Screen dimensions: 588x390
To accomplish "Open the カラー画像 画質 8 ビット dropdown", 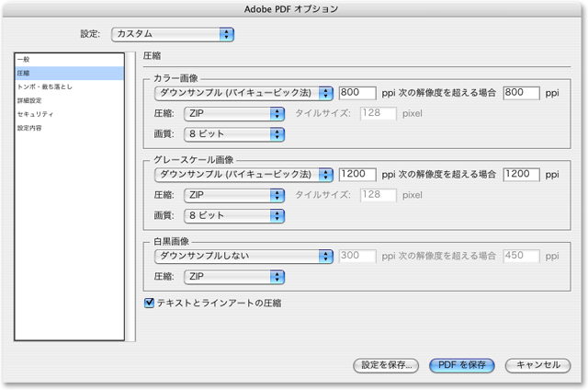I will point(232,134).
